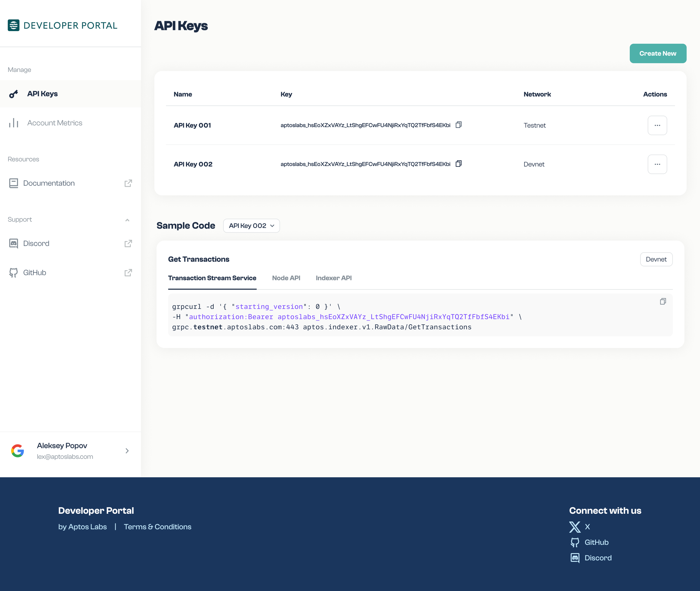Expand the Aleksey Popov account chevron
The width and height of the screenshot is (700, 591).
127,451
